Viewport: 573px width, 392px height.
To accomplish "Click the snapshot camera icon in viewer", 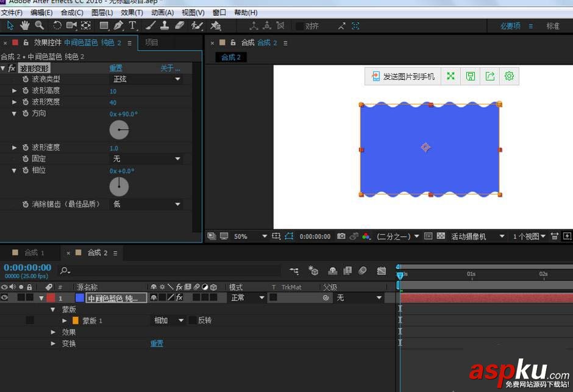I will click(341, 236).
